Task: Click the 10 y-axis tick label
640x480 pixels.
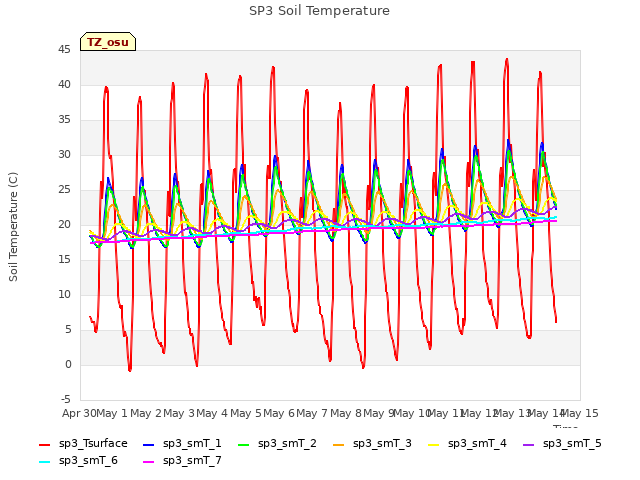Action: [64, 295]
